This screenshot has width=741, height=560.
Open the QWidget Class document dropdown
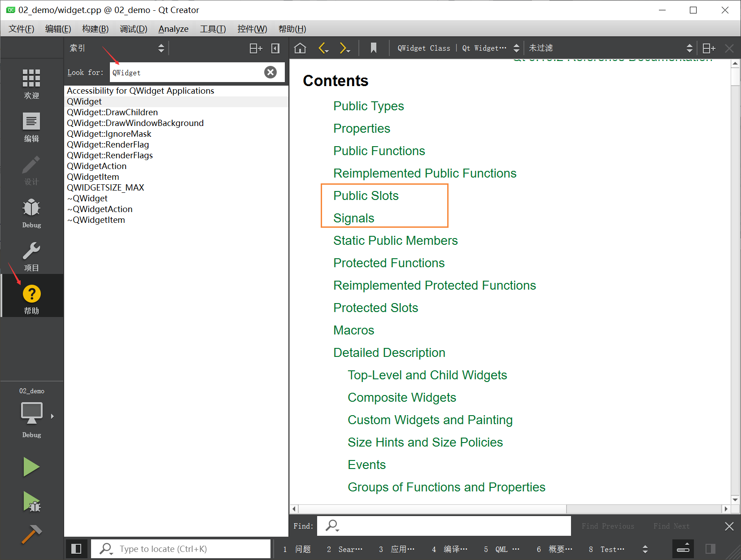[458, 48]
